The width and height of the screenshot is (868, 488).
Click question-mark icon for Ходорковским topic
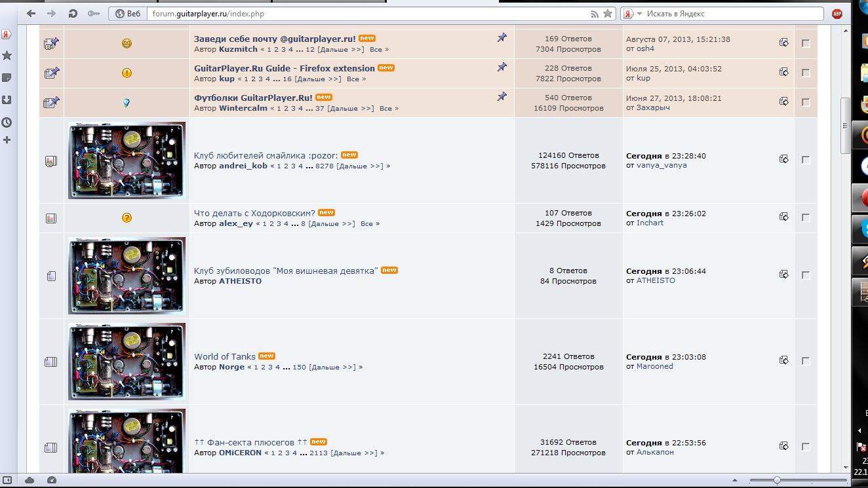(x=127, y=218)
